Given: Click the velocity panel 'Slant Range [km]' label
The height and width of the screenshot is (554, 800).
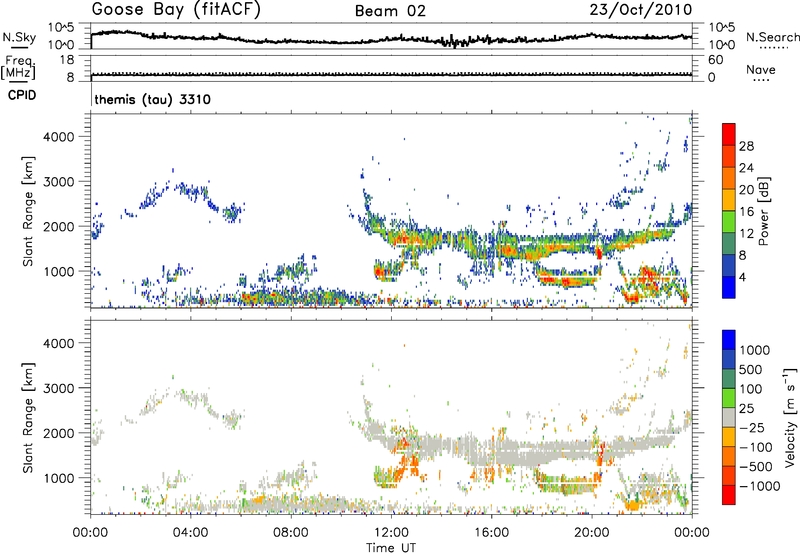Looking at the screenshot, I should (28, 418).
